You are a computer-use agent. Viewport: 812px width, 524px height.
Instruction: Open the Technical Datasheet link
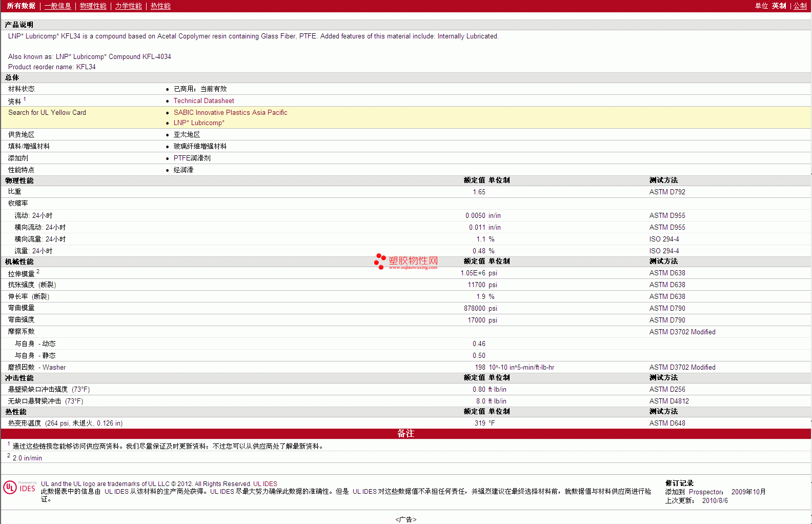(204, 101)
